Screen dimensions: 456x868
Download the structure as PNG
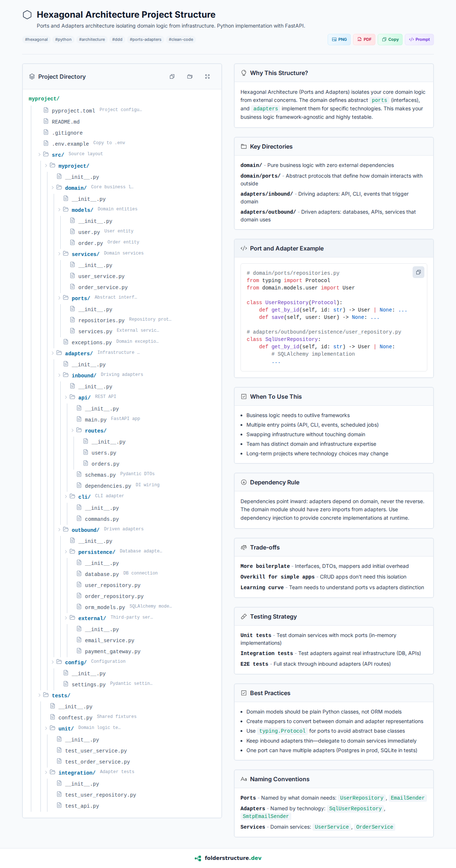(x=339, y=39)
